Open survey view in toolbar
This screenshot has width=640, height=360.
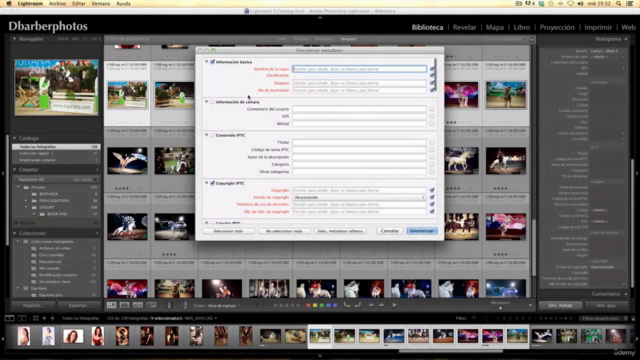(x=151, y=305)
